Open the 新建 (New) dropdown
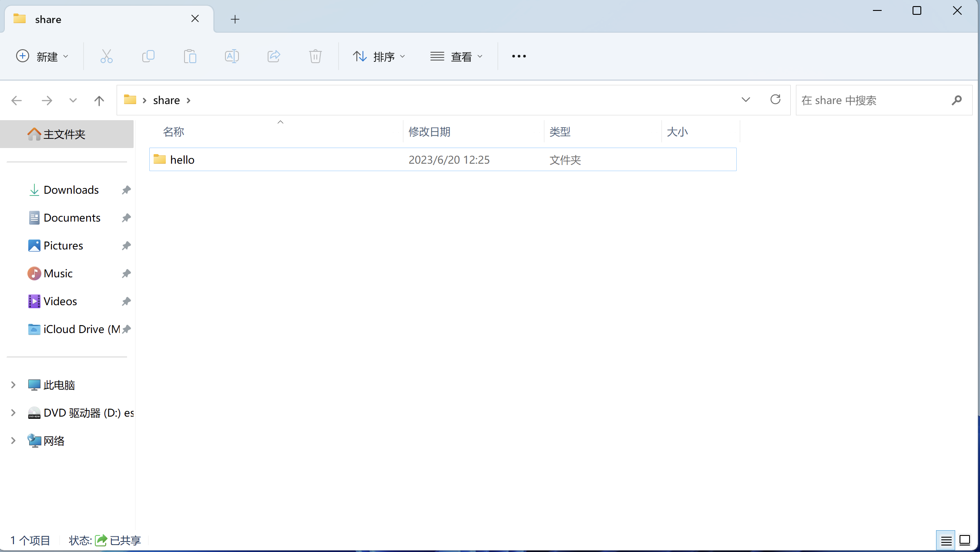Viewport: 980px width, 552px height. [x=42, y=57]
